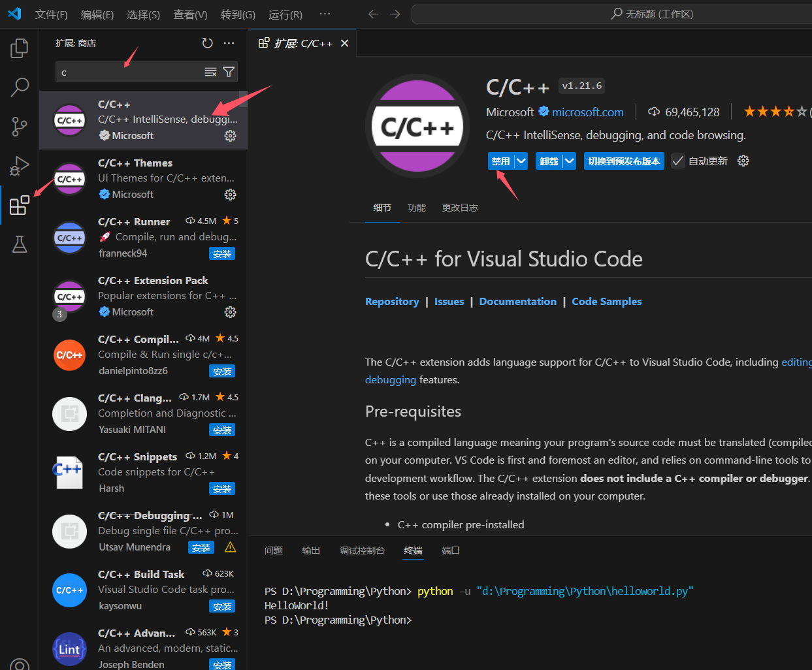Toggle the 自动更新 checkbox
Viewport: 812px width, 670px height.
pyautogui.click(x=678, y=161)
